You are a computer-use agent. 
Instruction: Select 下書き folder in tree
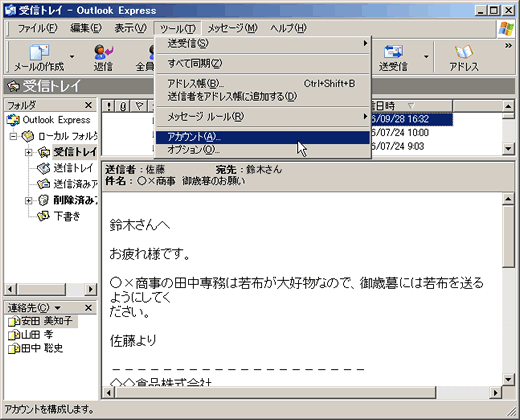67,216
